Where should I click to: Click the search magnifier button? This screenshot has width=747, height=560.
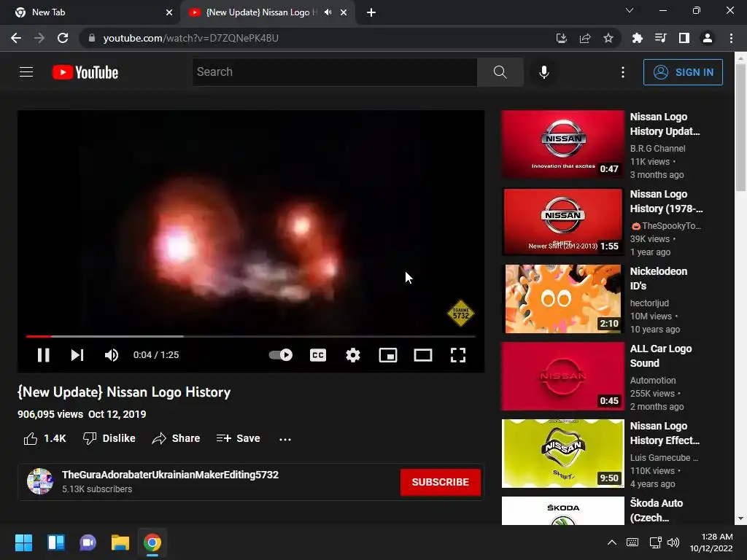click(500, 72)
